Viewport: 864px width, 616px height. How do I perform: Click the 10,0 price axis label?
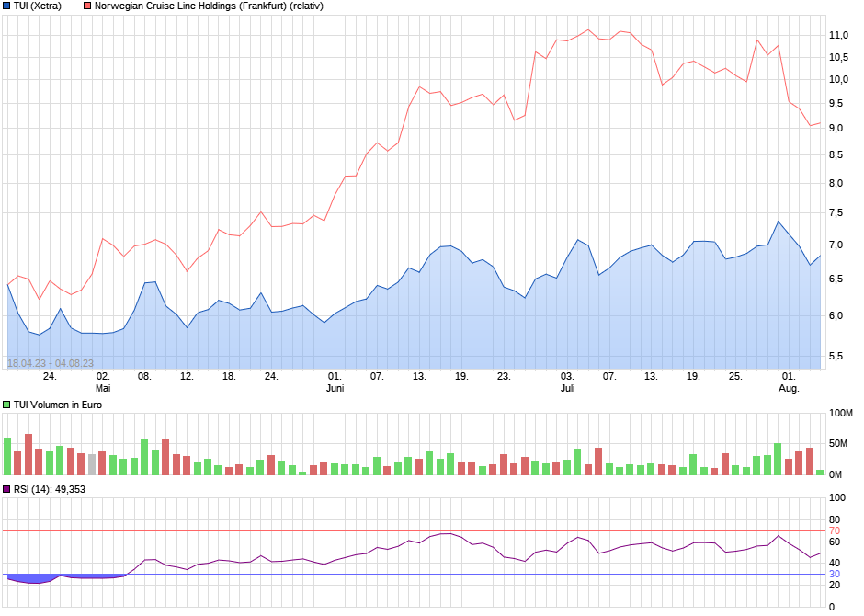(x=838, y=79)
